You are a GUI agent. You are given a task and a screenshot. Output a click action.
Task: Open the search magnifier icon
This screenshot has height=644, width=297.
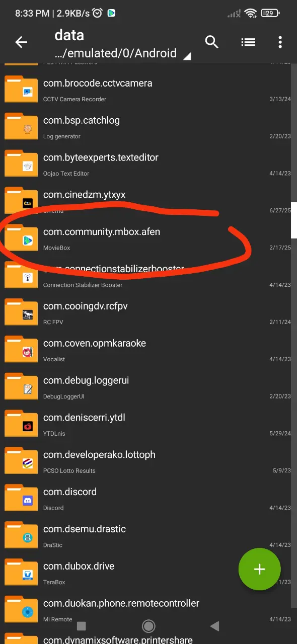tap(212, 42)
